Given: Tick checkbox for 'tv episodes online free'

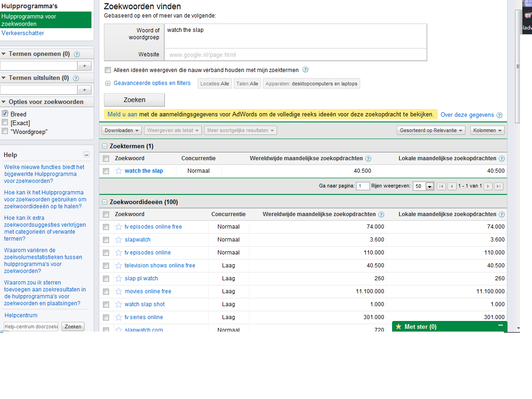Looking at the screenshot, I should pos(106,227).
